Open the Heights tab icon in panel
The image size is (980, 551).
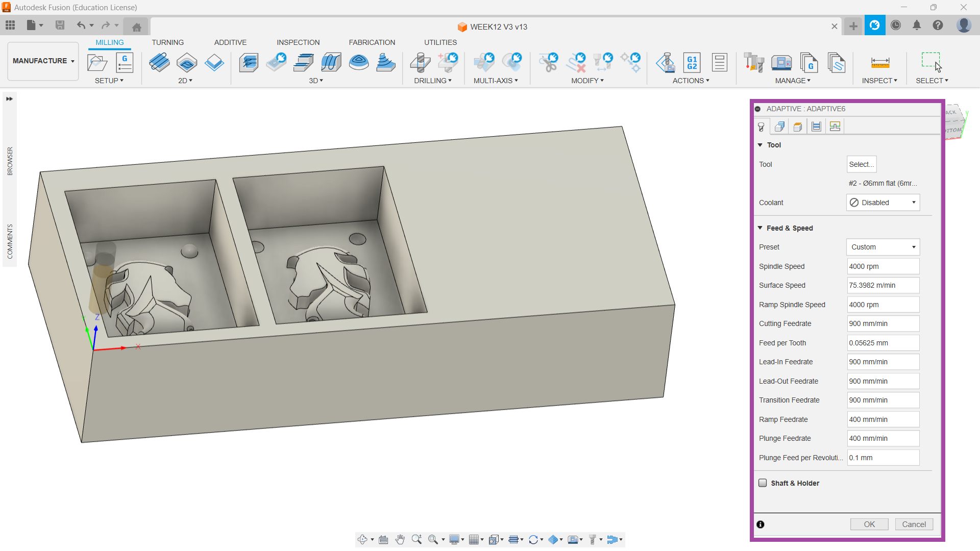(798, 127)
